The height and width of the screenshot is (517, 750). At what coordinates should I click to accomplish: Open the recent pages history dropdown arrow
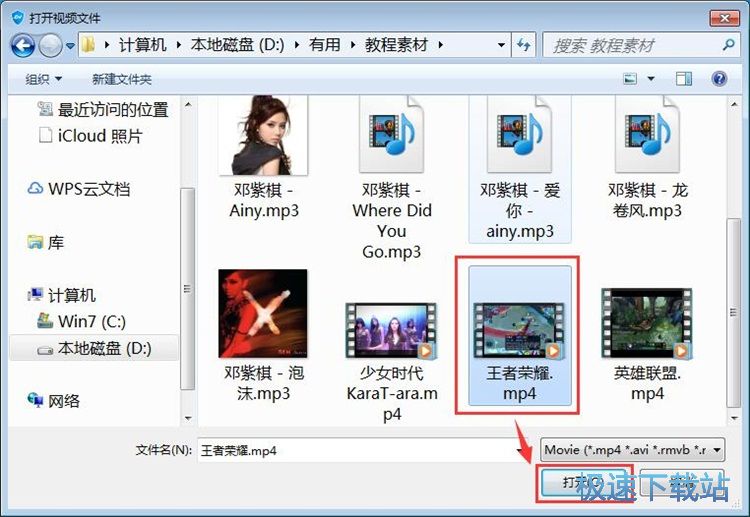pos(70,46)
